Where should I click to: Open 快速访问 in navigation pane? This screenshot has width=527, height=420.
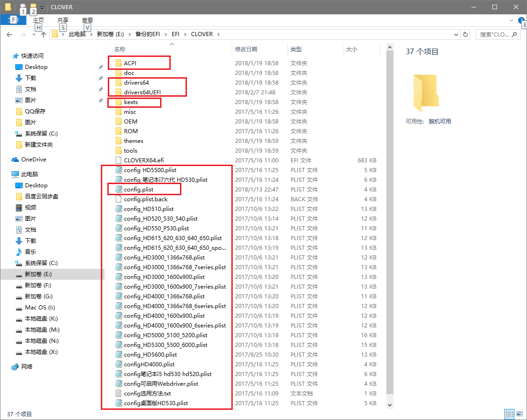32,56
